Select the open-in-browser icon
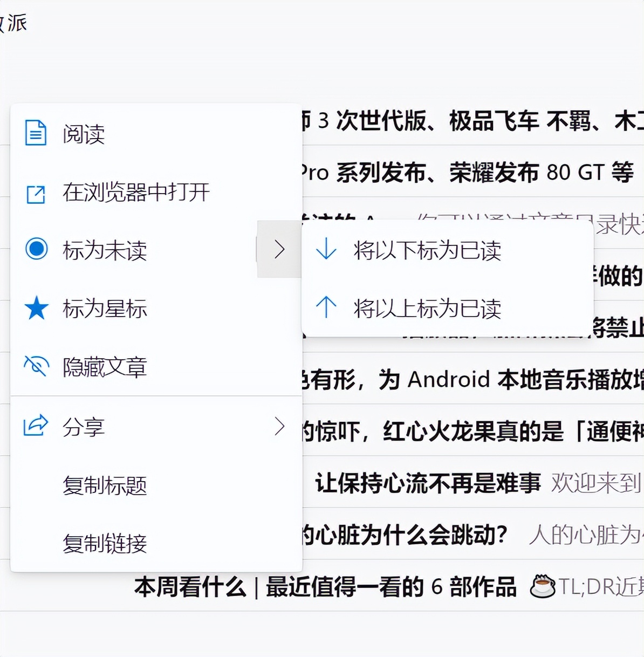The width and height of the screenshot is (644, 657). tap(35, 193)
